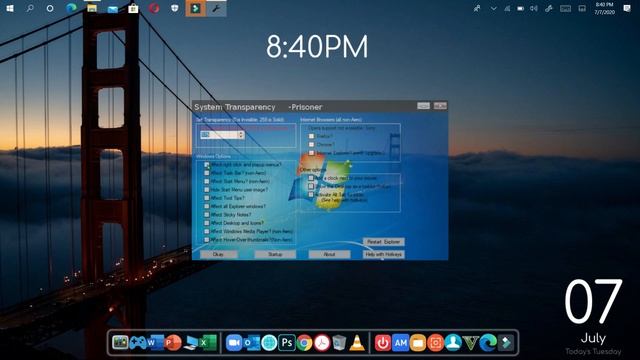Screen dimensions: 640x360
Task: Click the About button
Action: click(329, 254)
